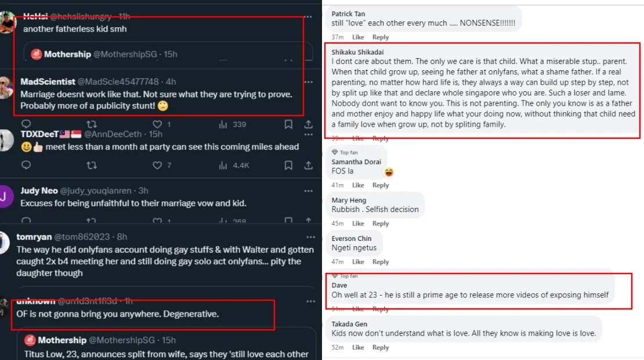Like MadScientist's tweet with heart icon
Image resolution: width=644 pixels, height=360 pixels.
pyautogui.click(x=157, y=124)
